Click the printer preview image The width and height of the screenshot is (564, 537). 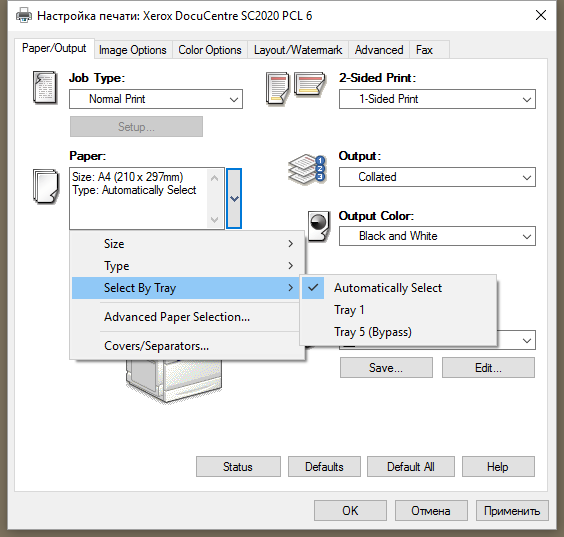pyautogui.click(x=174, y=381)
